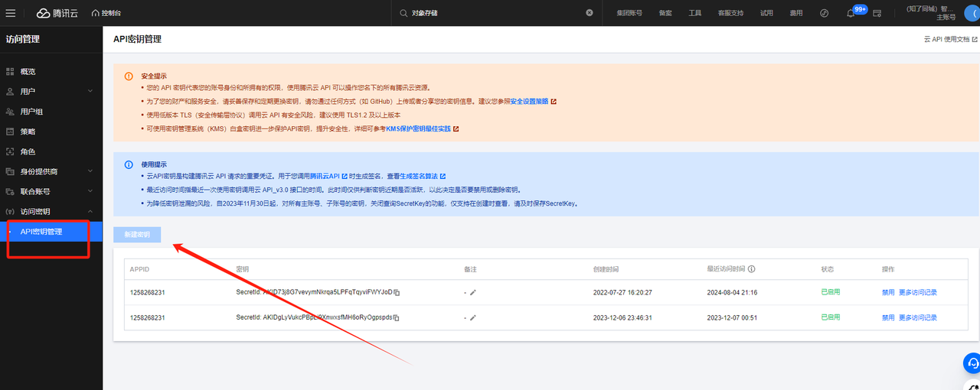Open the notification bell with 99+ badge

coord(851,13)
